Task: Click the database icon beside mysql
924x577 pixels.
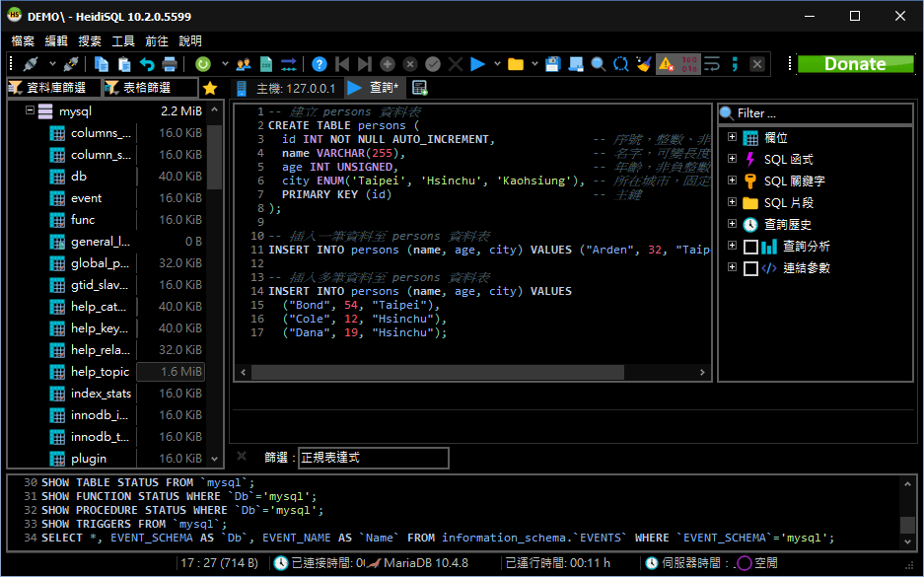Action: 45,111
